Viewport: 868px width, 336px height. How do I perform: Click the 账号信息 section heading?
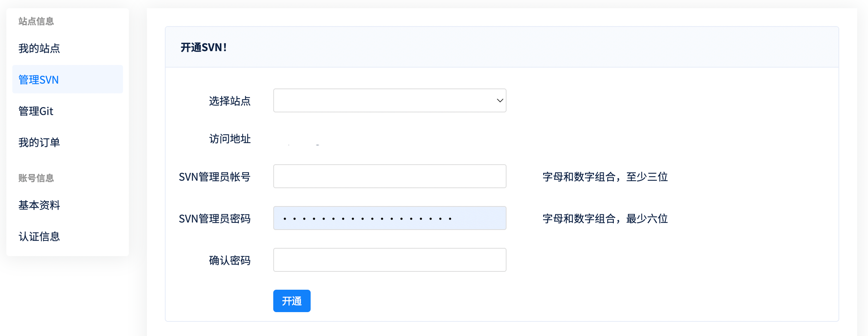[x=36, y=178]
